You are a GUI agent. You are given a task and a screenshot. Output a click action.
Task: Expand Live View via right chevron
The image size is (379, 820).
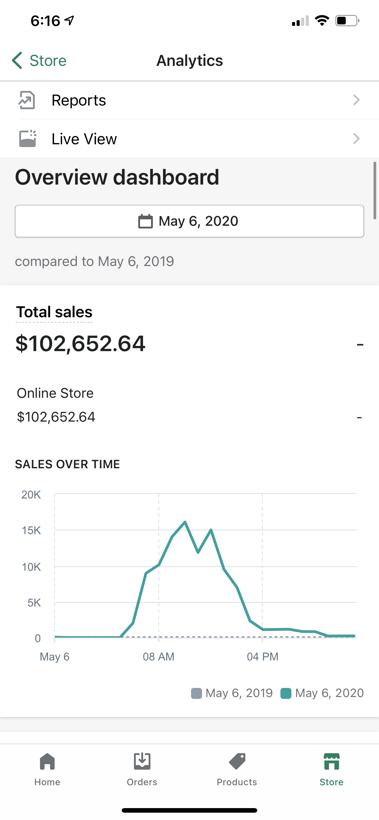click(x=357, y=139)
